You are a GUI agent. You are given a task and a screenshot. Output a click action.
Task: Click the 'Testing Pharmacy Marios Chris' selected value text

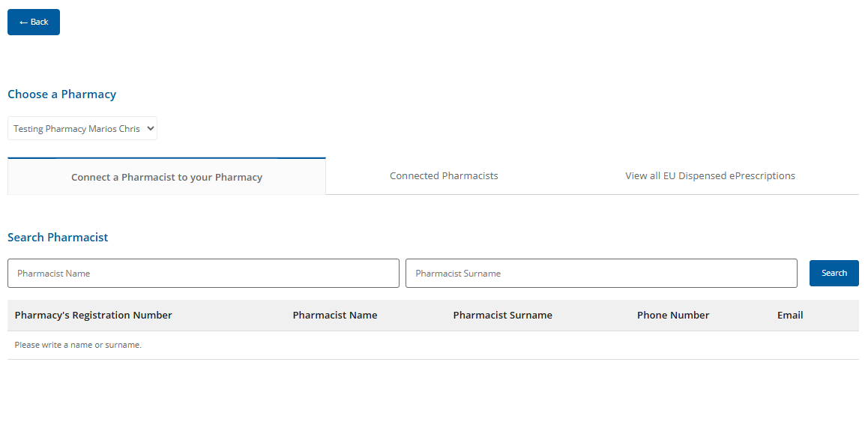76,129
